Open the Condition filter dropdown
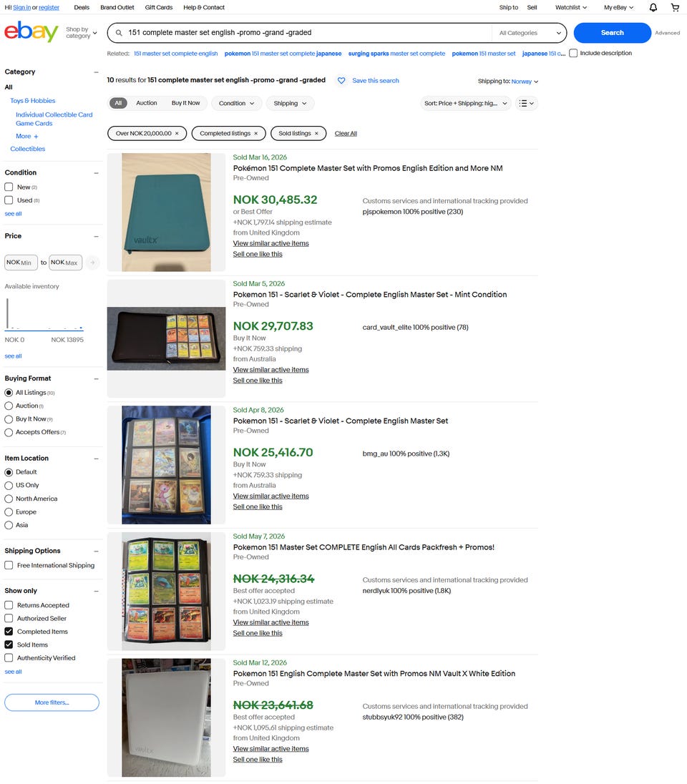This screenshot has height=784, width=687. [x=237, y=104]
